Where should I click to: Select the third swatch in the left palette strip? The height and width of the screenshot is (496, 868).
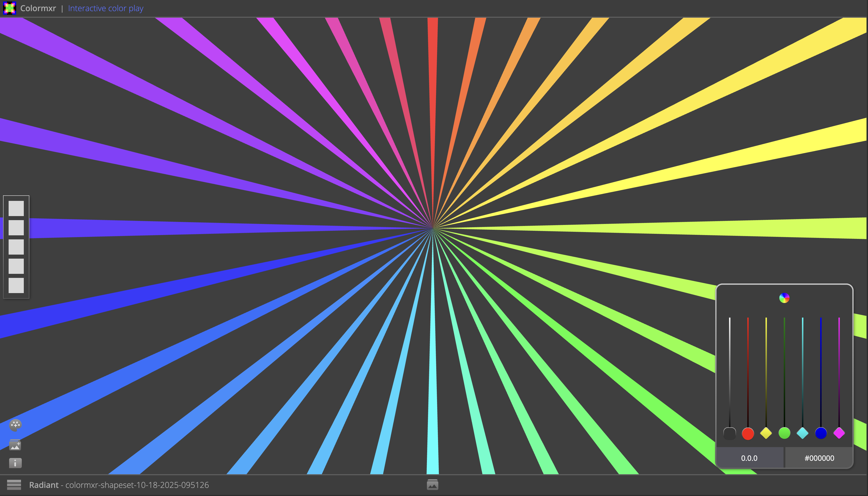click(16, 247)
